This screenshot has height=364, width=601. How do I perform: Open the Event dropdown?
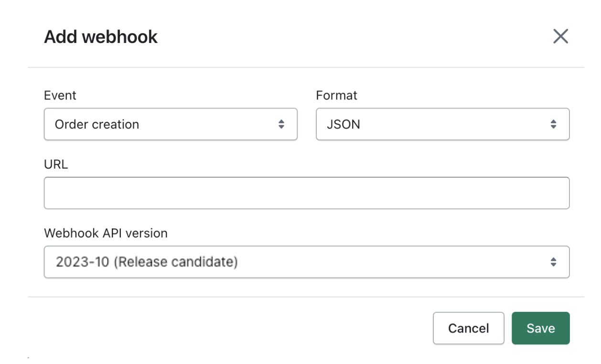(x=171, y=124)
